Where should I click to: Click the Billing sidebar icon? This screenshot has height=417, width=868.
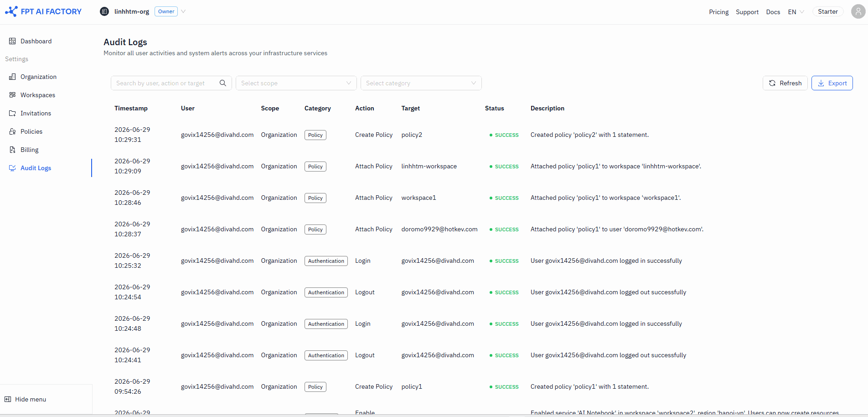[12, 150]
